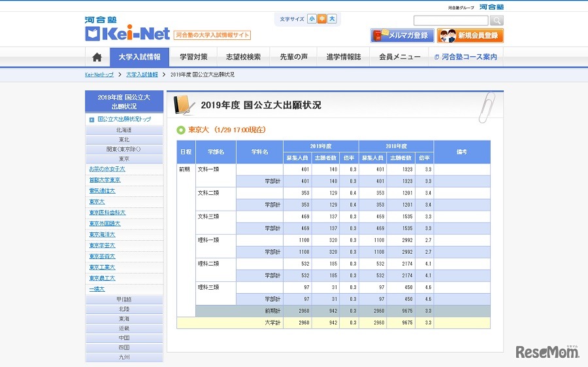Click Kei-Netトップ breadcrumb link

pos(99,75)
